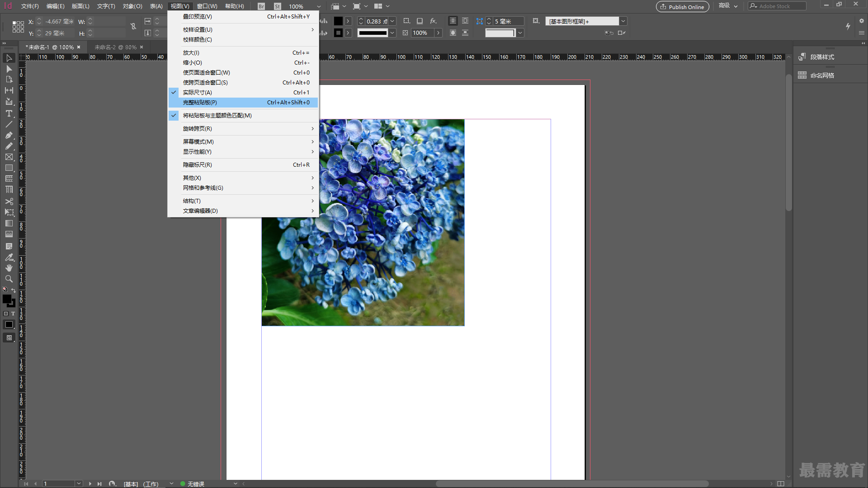The width and height of the screenshot is (868, 488).
Task: Choose Fit Page in Window item
Action: click(x=243, y=72)
